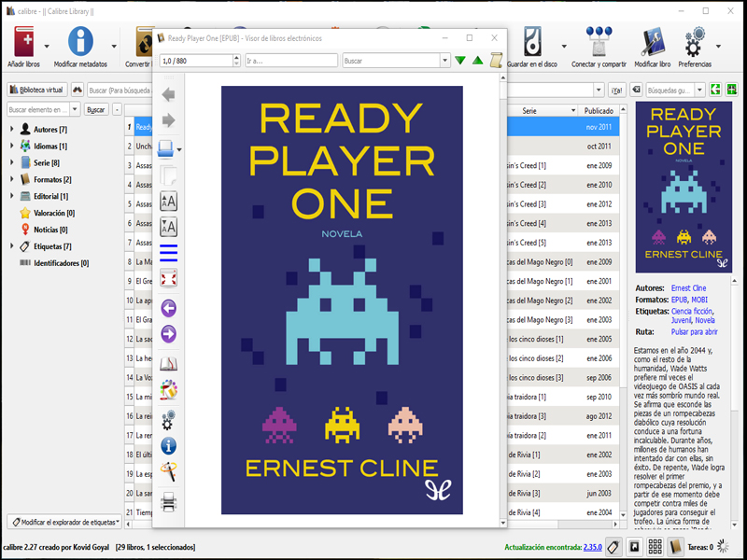Viewport: 747px width, 560px height.
Task: Click the tag browser Buscar button
Action: [x=96, y=109]
